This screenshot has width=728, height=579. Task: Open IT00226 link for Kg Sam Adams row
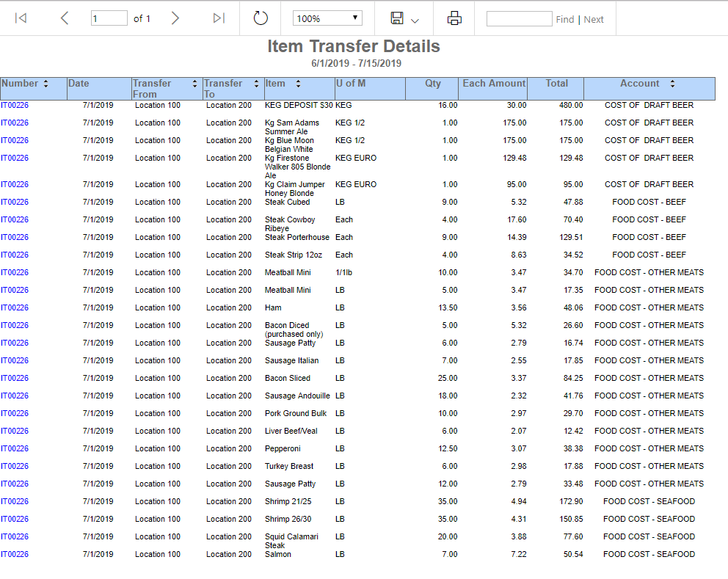[15, 123]
